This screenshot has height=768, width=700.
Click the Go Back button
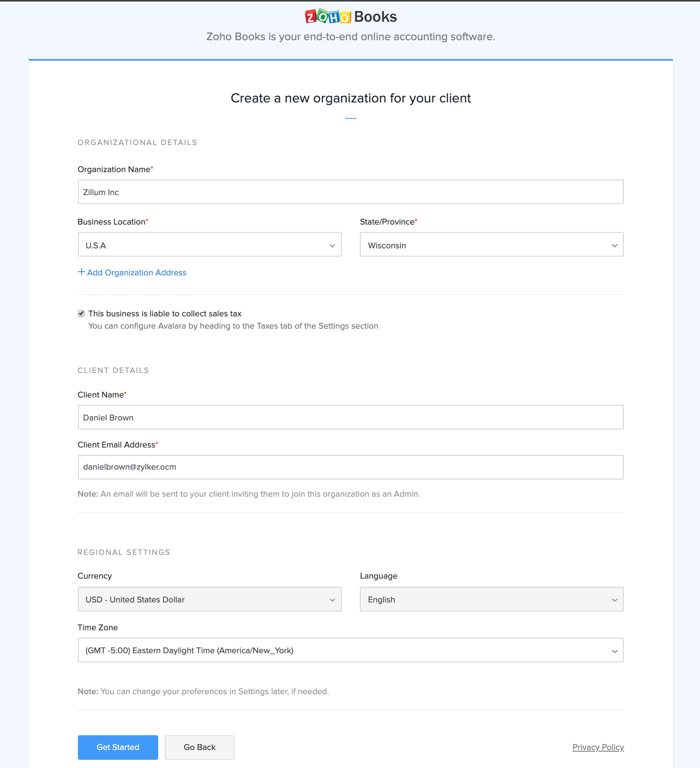(x=199, y=747)
